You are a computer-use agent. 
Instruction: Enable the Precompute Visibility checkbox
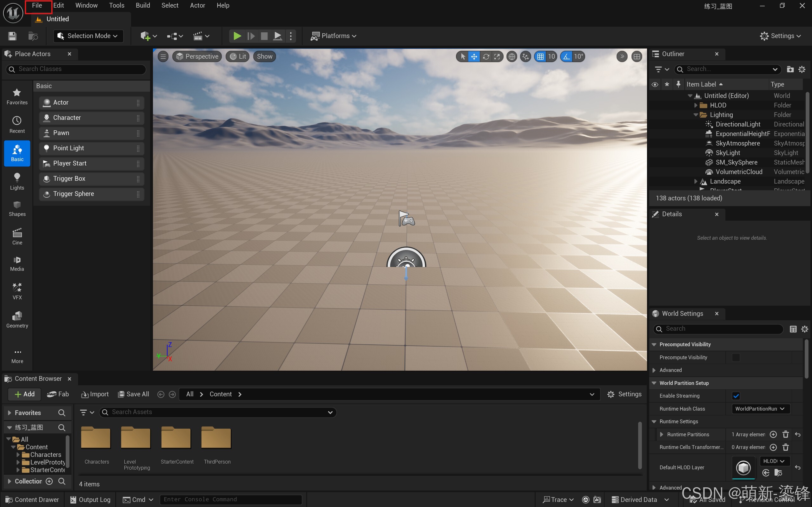click(736, 357)
